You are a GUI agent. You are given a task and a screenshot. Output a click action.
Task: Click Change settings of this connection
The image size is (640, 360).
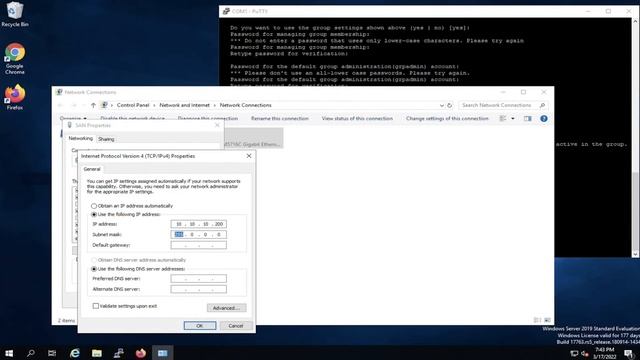(447, 118)
